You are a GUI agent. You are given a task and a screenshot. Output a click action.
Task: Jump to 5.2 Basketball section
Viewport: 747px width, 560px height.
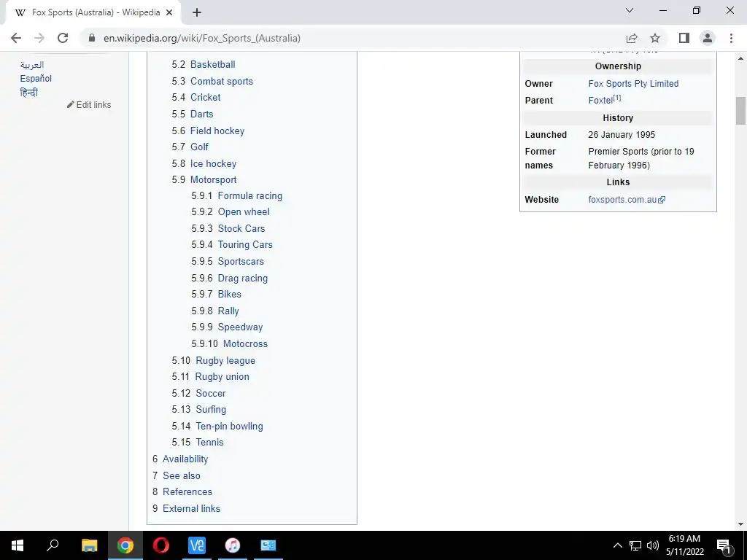point(212,64)
